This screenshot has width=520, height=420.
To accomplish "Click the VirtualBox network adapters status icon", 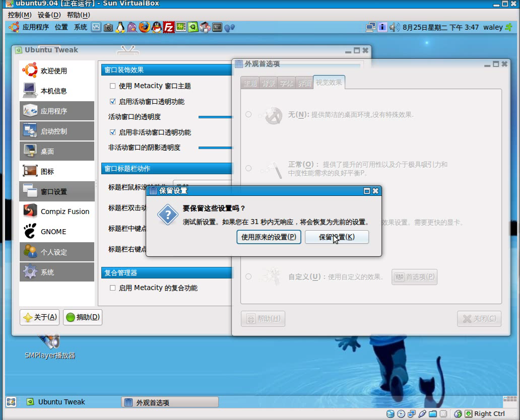I will [412, 413].
